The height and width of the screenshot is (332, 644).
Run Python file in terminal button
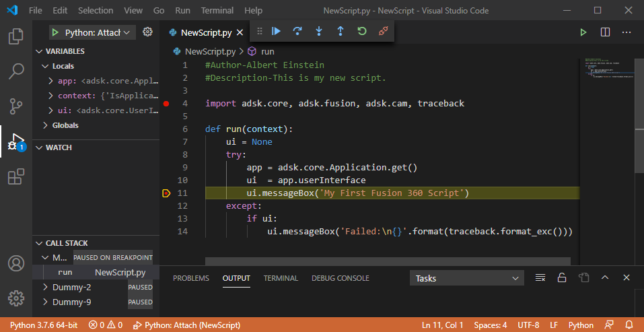pos(583,32)
